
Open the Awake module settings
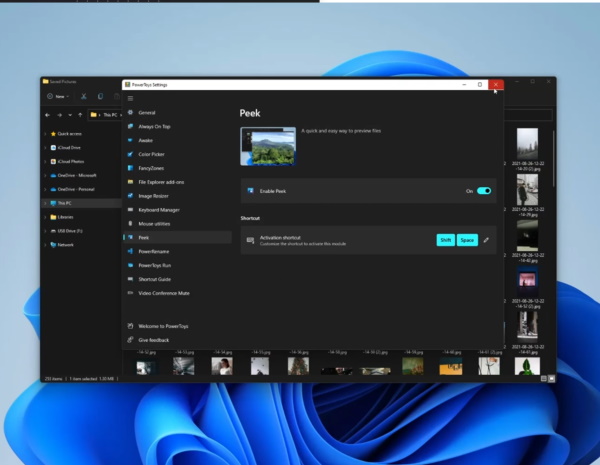145,140
